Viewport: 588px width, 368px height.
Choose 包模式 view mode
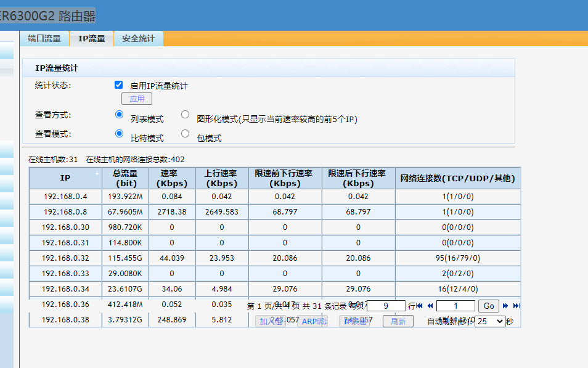click(x=185, y=133)
